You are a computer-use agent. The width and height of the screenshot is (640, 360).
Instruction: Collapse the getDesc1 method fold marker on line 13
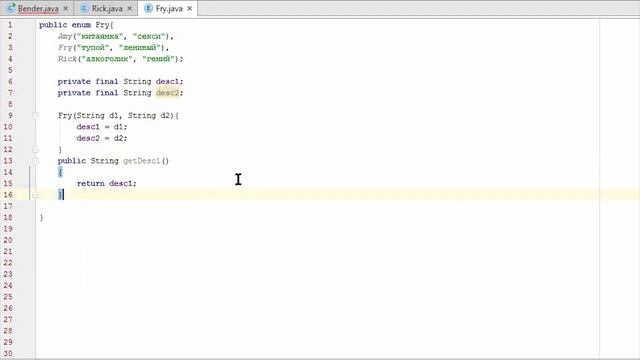[x=36, y=161]
